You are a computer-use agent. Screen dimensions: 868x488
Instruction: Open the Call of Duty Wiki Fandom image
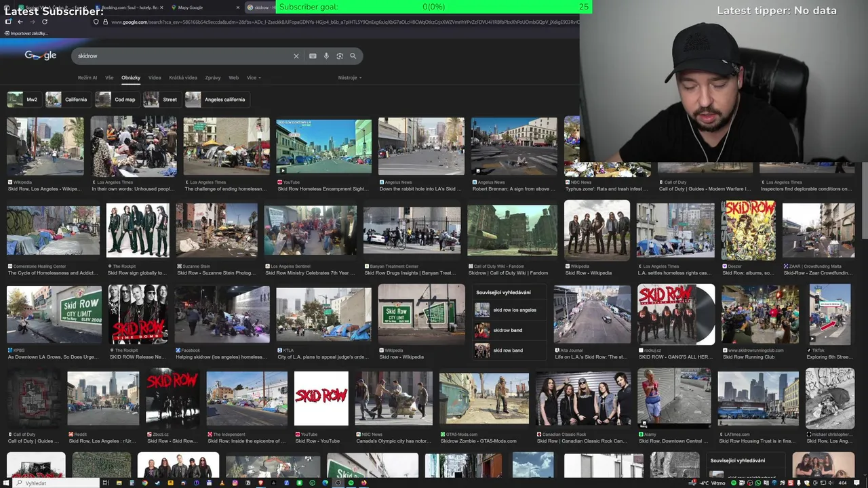pyautogui.click(x=512, y=230)
